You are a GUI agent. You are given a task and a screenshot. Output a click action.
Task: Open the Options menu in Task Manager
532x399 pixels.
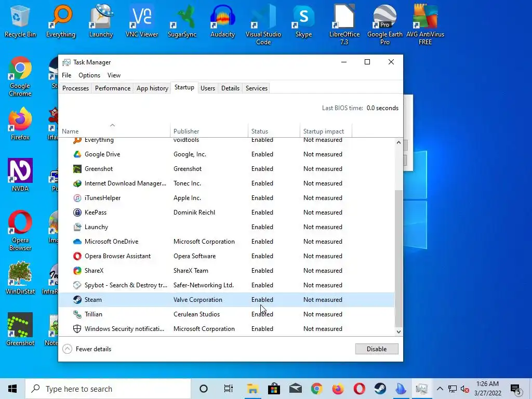89,75
